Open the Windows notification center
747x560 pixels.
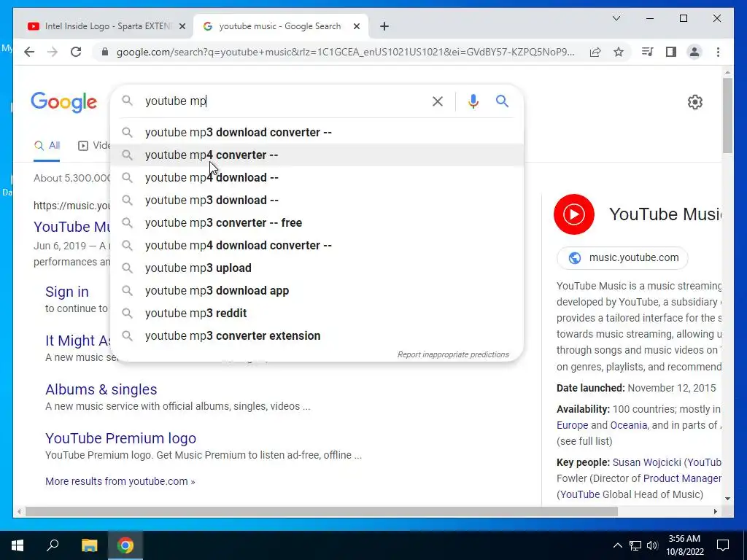coord(723,545)
